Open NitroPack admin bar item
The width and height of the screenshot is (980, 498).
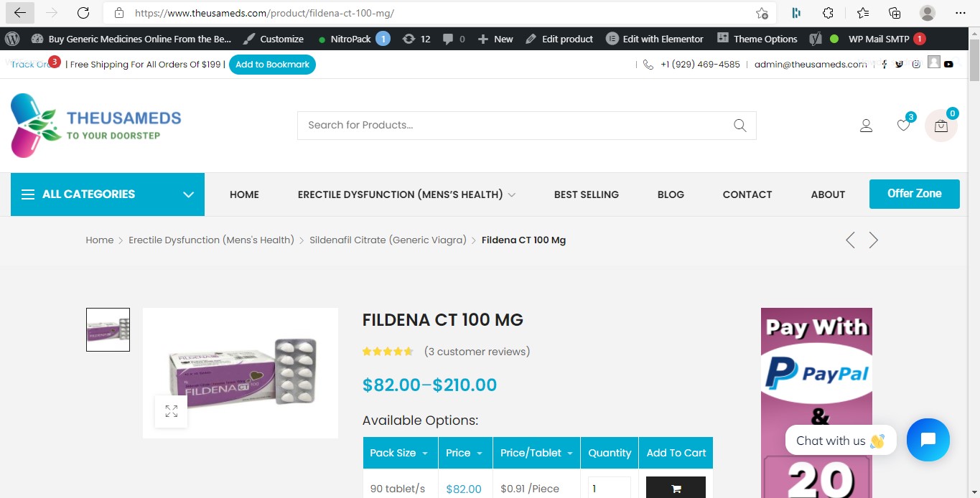point(353,39)
